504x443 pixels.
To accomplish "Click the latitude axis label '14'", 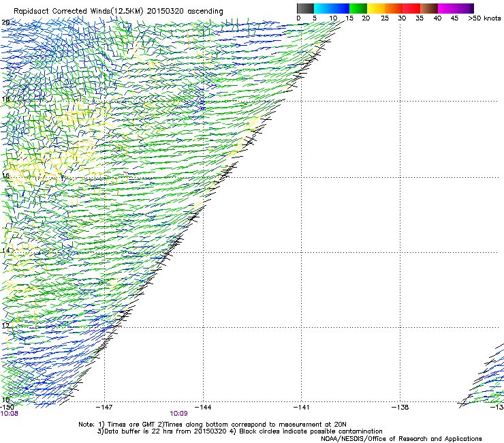I will tap(5, 251).
